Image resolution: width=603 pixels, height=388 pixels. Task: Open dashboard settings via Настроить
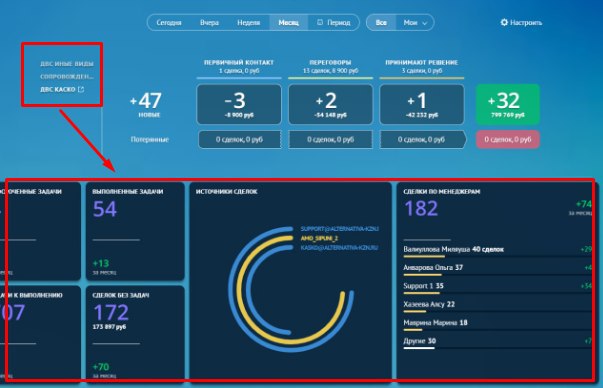[521, 23]
